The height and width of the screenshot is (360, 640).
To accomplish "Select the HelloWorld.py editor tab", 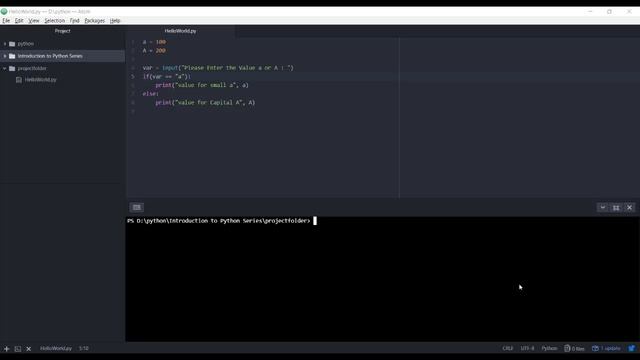I will point(180,31).
